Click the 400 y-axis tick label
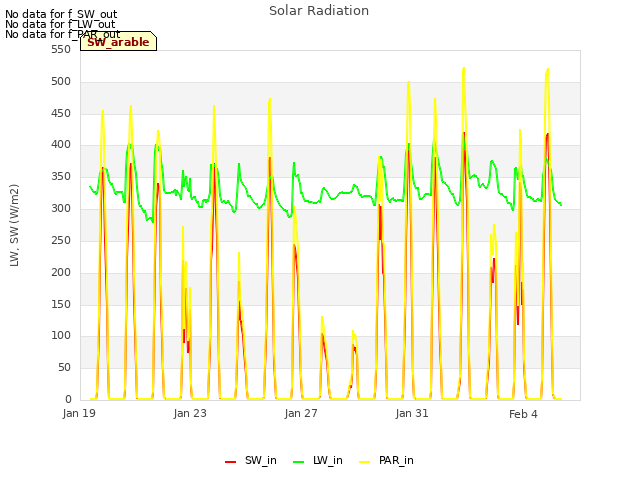The height and width of the screenshot is (480, 640). tap(61, 145)
